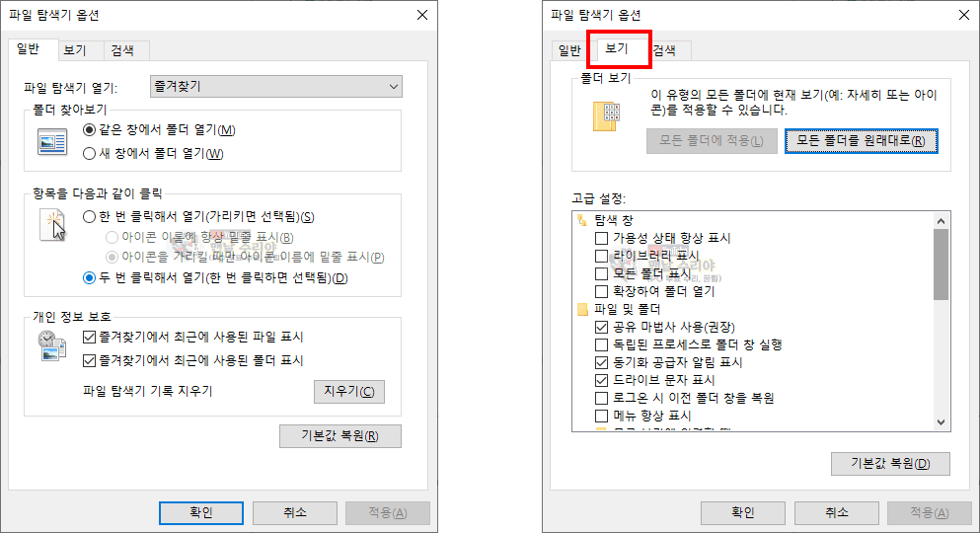Enable 가용성 상태 항상 표시 checkbox

(x=601, y=238)
